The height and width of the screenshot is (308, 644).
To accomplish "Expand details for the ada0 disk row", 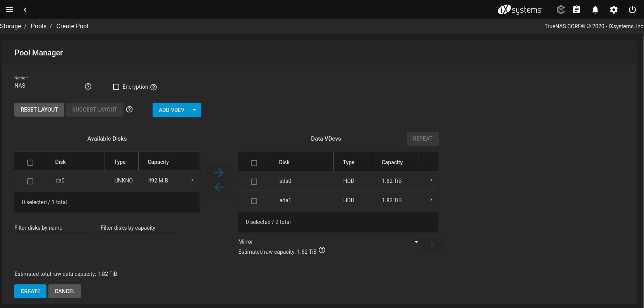I will pyautogui.click(x=431, y=181).
